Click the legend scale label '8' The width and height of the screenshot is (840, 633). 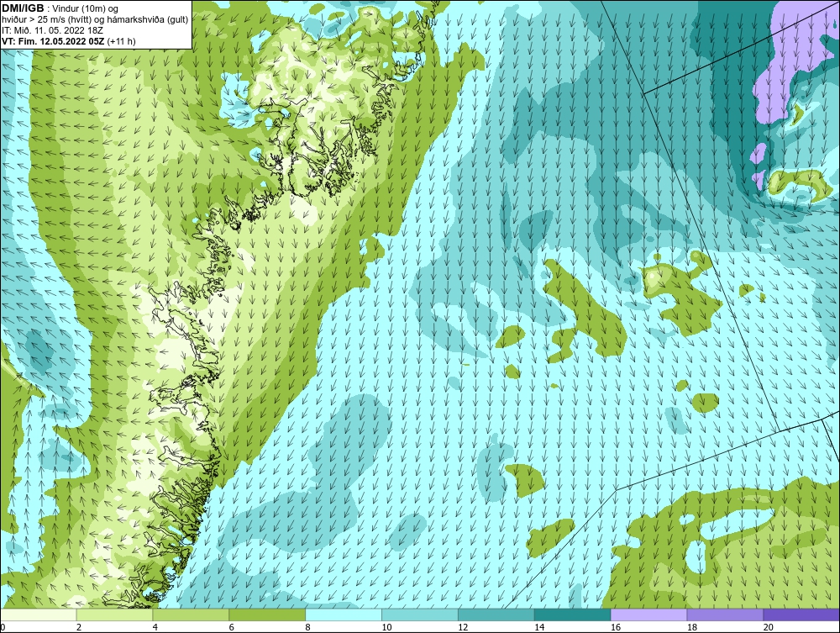coord(307,627)
